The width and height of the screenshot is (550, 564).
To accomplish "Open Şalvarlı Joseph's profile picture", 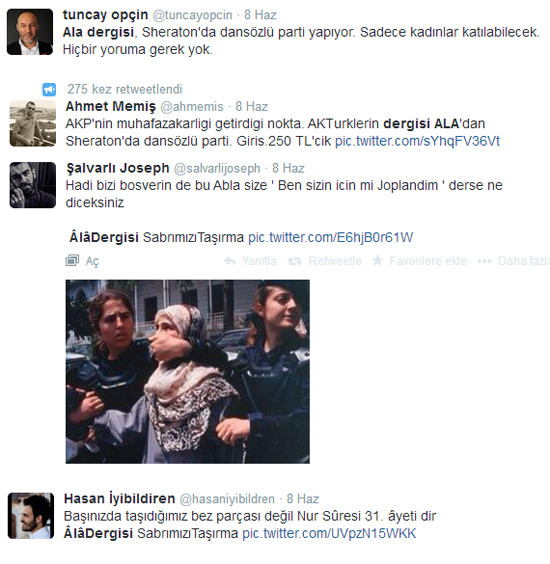I will click(x=33, y=185).
